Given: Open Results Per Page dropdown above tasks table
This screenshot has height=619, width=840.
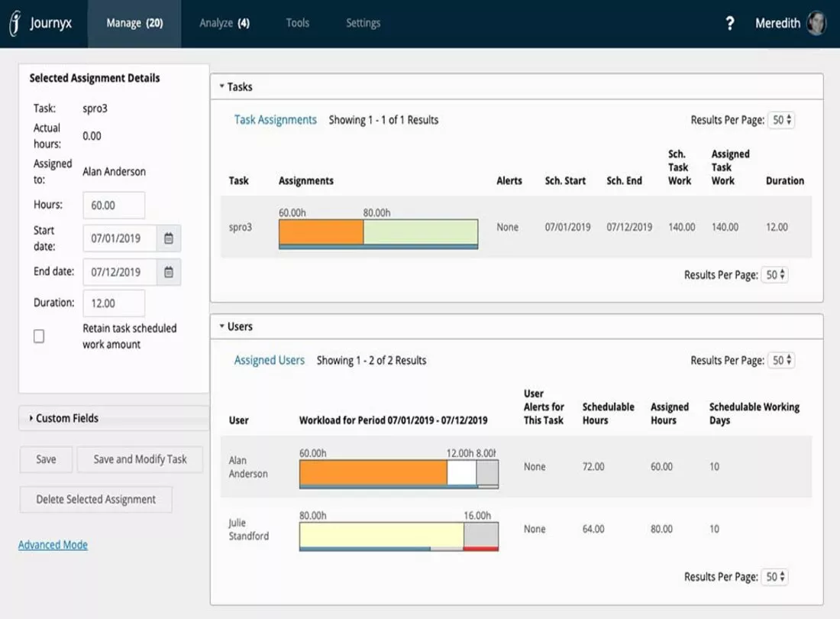Looking at the screenshot, I should (781, 120).
